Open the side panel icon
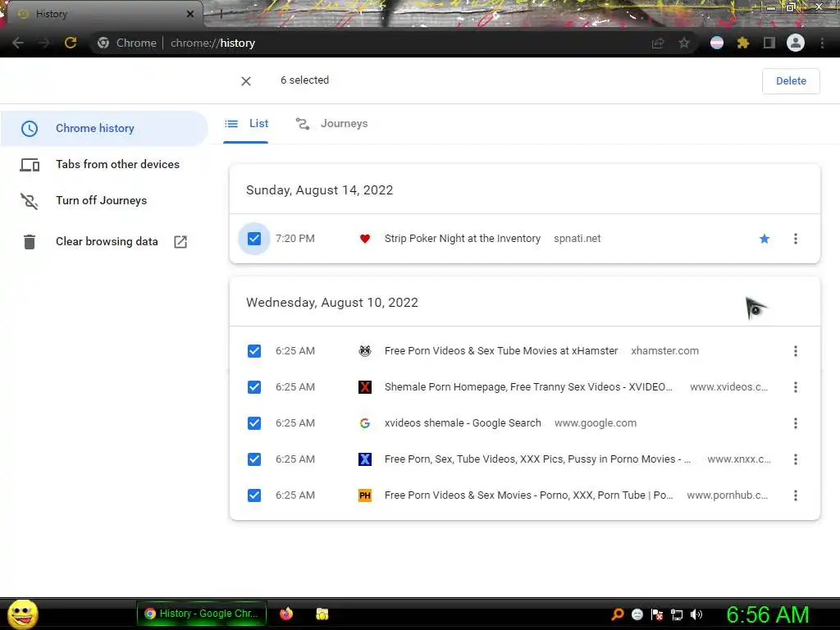This screenshot has width=840, height=630. (x=769, y=43)
